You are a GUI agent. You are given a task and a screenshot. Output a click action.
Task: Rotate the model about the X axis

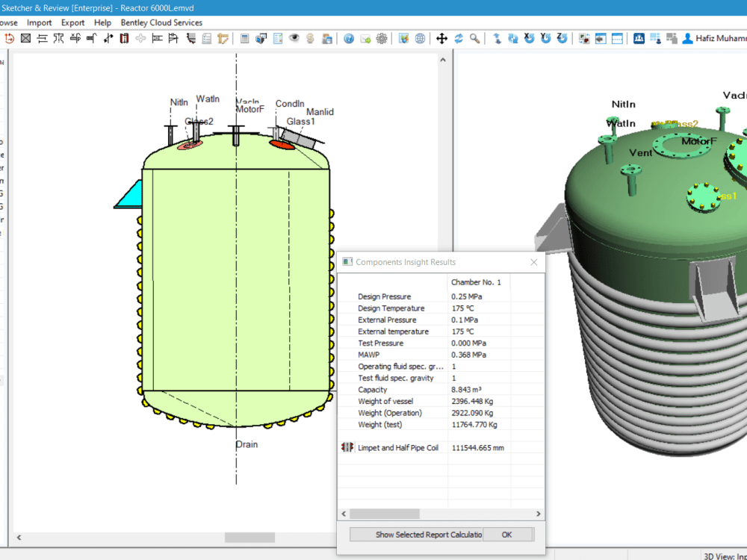[530, 37]
